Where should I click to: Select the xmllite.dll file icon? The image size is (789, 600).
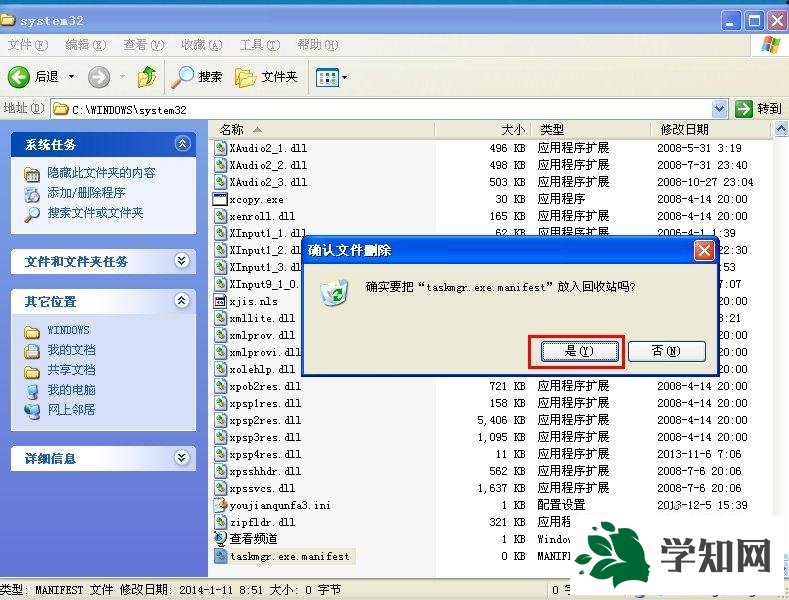(x=220, y=318)
